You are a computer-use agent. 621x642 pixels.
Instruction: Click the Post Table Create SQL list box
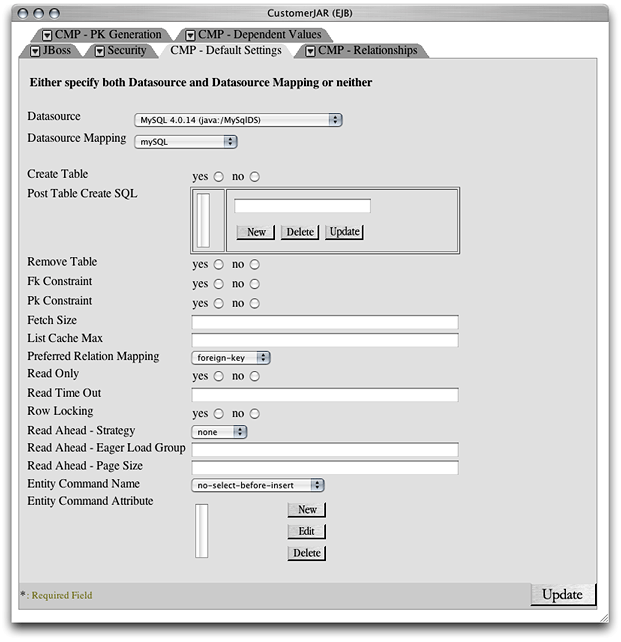click(203, 221)
